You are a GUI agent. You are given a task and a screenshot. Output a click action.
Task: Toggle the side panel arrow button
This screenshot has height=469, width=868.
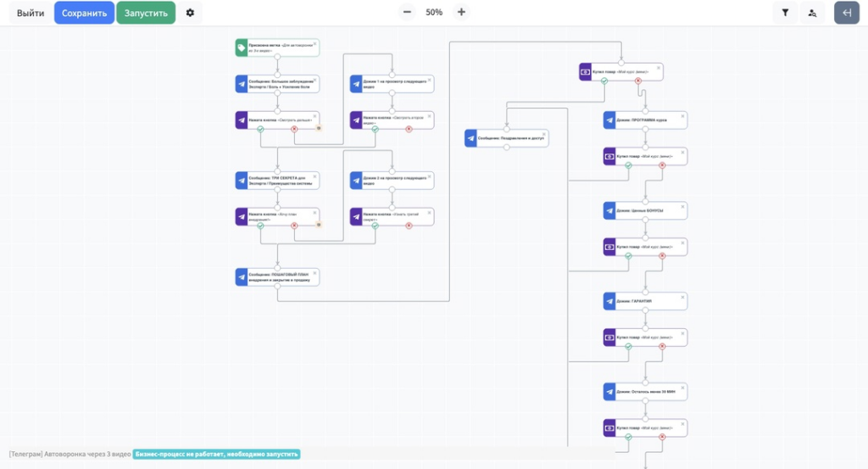(847, 13)
